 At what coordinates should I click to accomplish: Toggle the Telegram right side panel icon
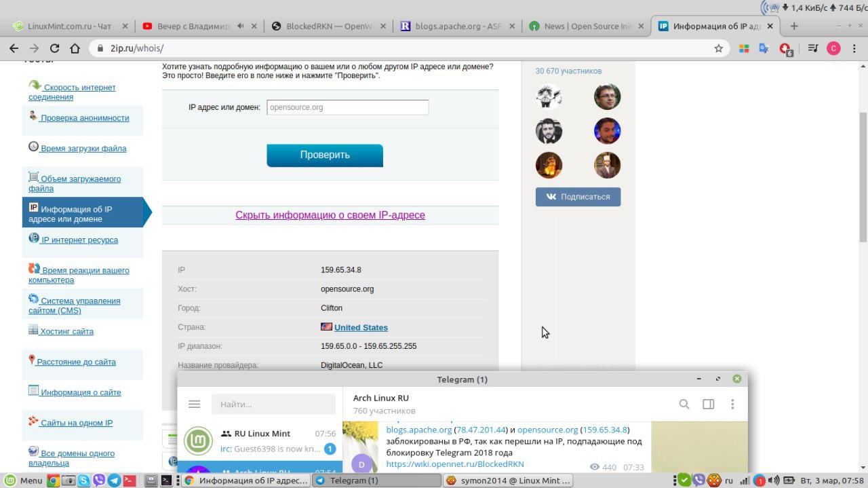point(709,404)
